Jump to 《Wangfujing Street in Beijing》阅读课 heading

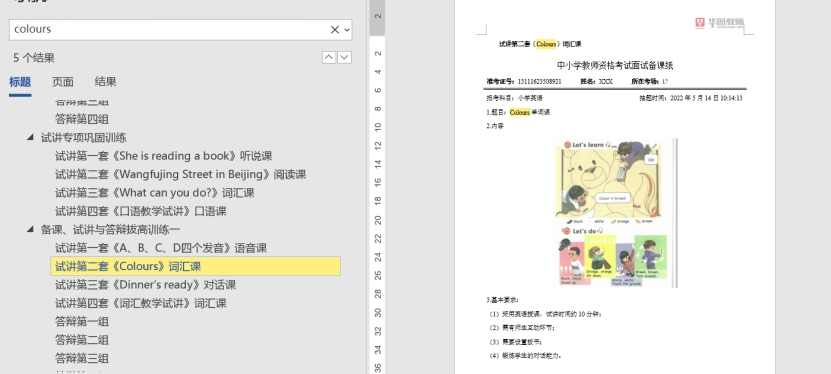pyautogui.click(x=181, y=174)
